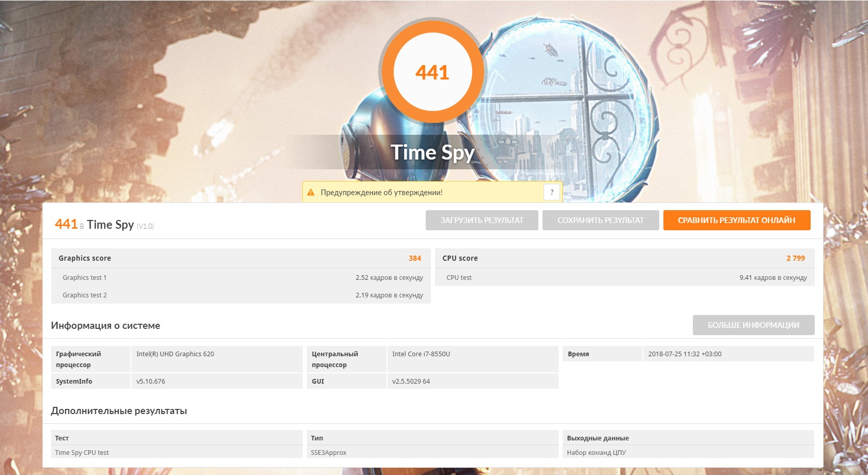Click the ЗАГРУЗИТЬ РЕЗУЛЬТАТ button
868x475 pixels.
pyautogui.click(x=482, y=220)
